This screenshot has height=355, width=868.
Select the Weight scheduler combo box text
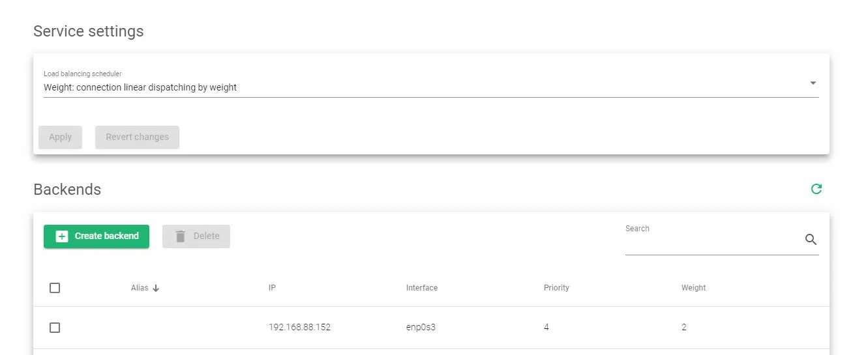pos(140,87)
